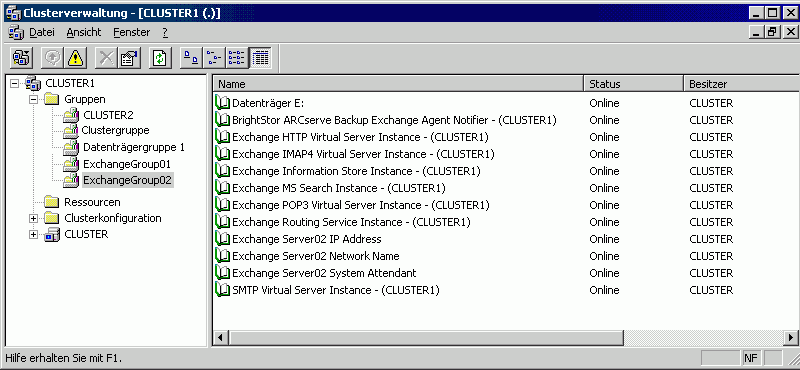Click icon of Exchange MS Search Instance
This screenshot has height=370, width=800.
pos(223,188)
